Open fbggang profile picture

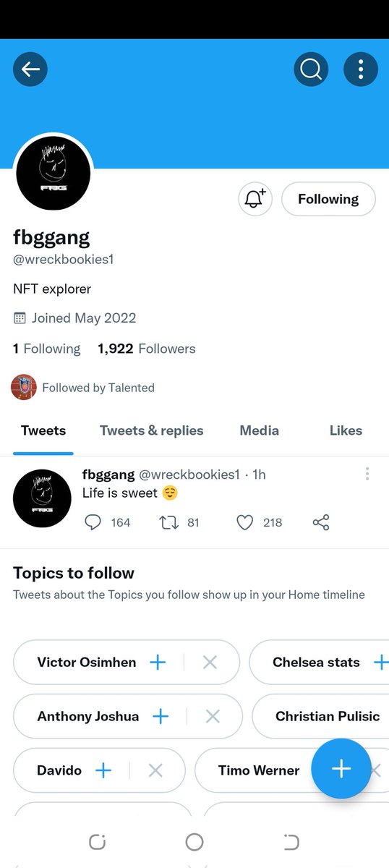click(x=53, y=172)
